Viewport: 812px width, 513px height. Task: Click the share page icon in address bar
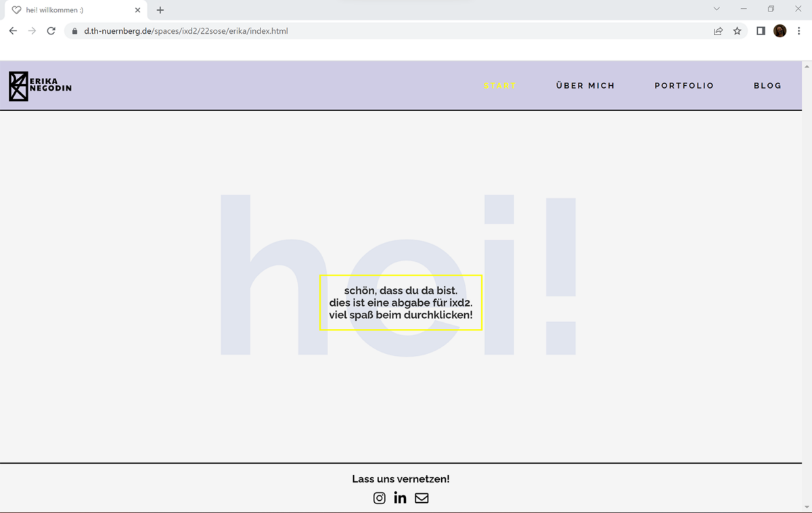click(718, 31)
